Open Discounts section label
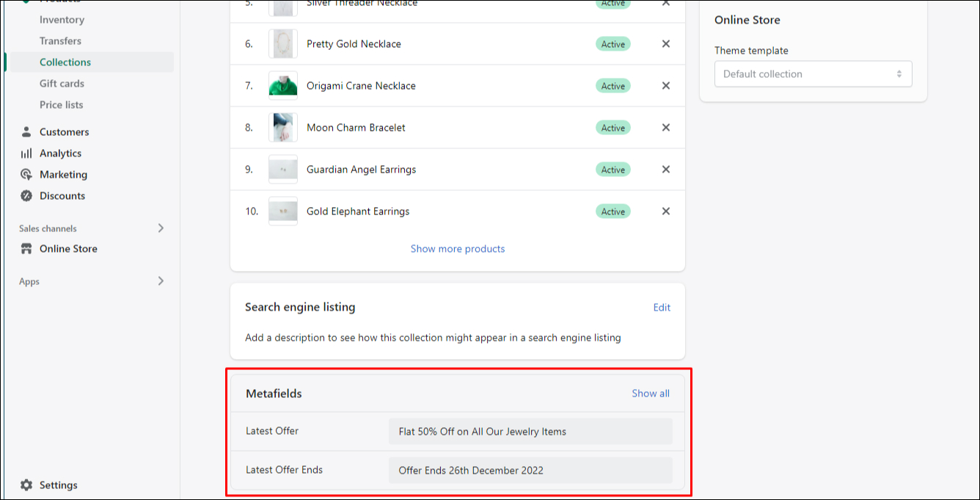The width and height of the screenshot is (980, 500). (x=62, y=196)
